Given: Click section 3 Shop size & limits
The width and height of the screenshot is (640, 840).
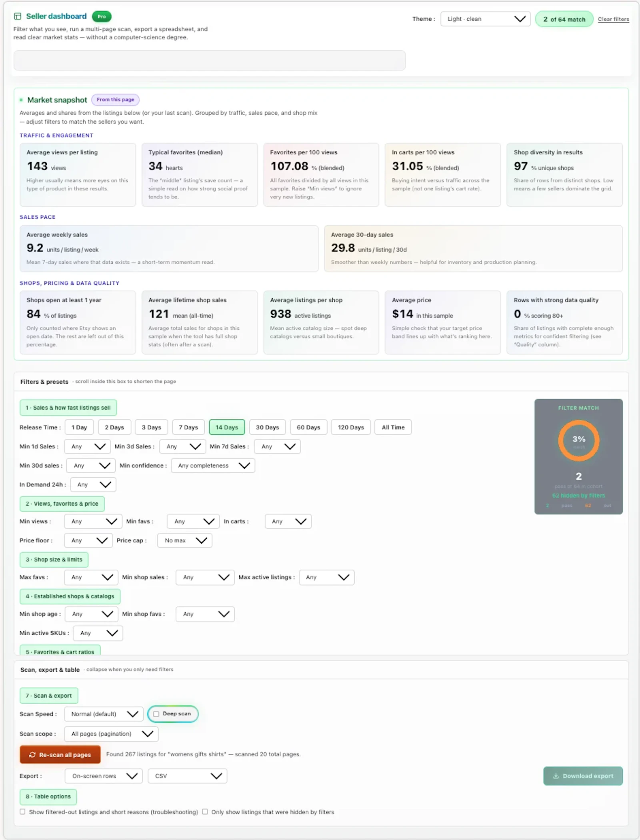Looking at the screenshot, I should click(x=54, y=560).
